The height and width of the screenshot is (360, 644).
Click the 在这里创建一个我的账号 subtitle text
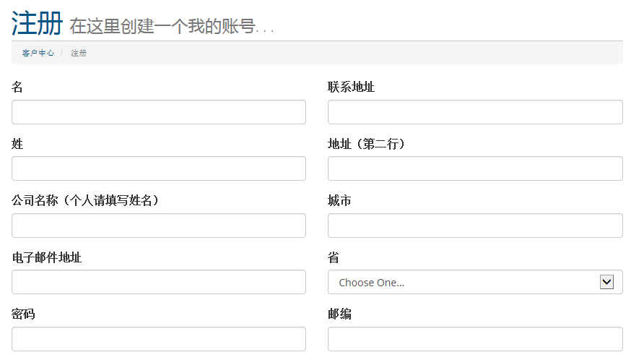tap(163, 27)
